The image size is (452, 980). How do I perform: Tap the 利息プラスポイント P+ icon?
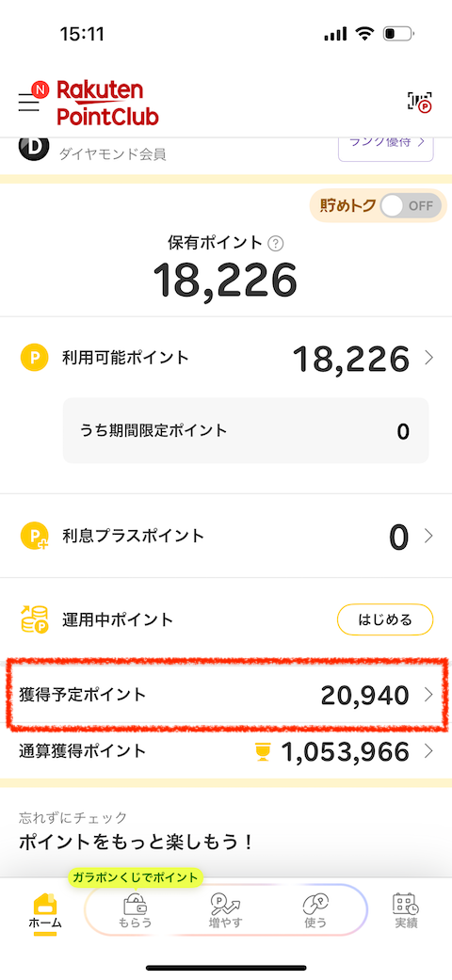(x=35, y=537)
